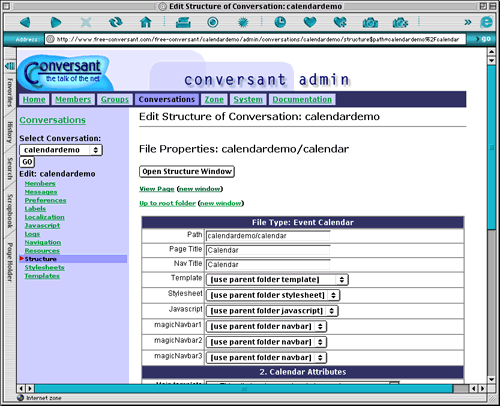This screenshot has width=500, height=406.
Task: Click the sidebar GO button
Action: (x=27, y=162)
